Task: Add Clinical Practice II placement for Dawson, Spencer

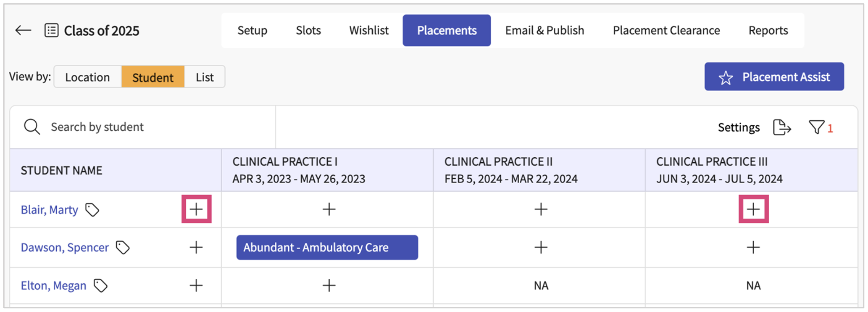Action: 541,247
